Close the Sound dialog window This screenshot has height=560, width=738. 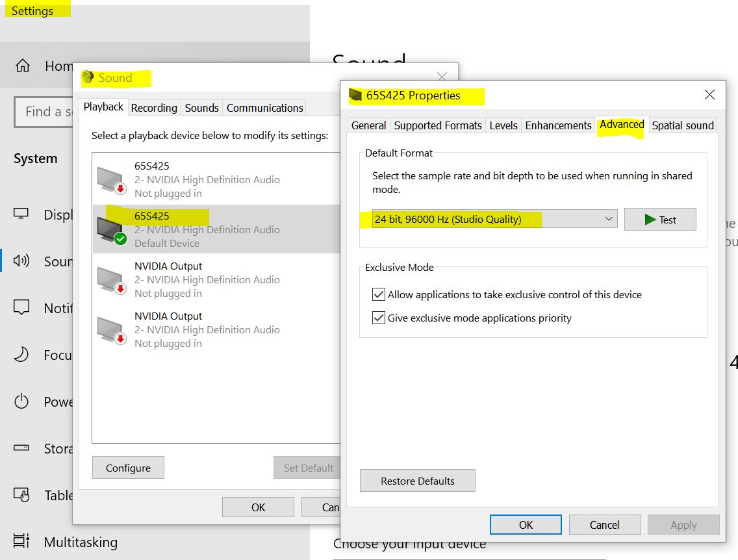pos(442,76)
